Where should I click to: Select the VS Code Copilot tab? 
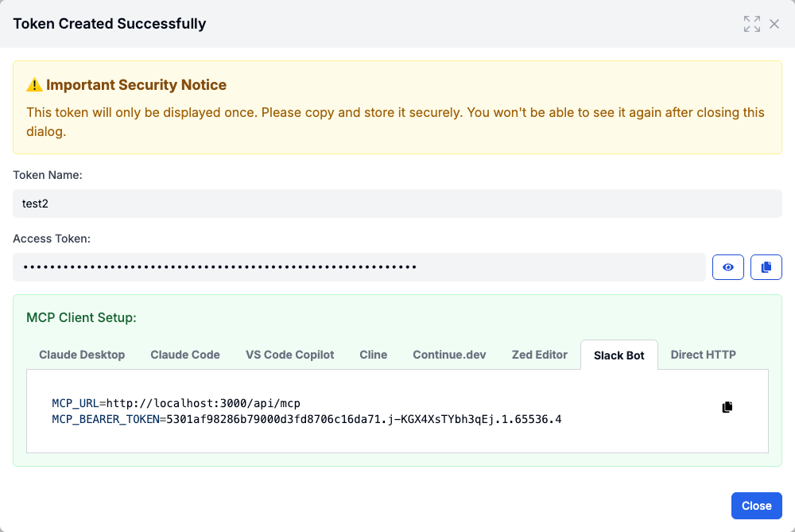click(x=290, y=355)
